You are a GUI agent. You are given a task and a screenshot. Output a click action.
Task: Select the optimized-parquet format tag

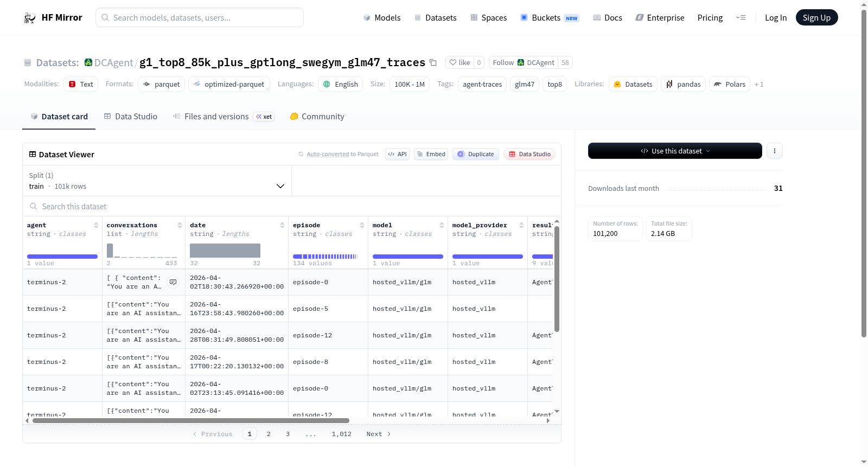229,84
